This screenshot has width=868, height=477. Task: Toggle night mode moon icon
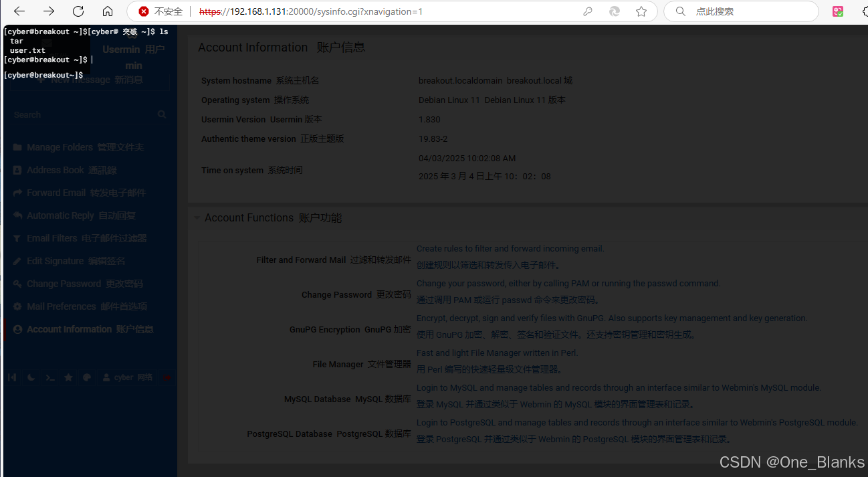(31, 377)
